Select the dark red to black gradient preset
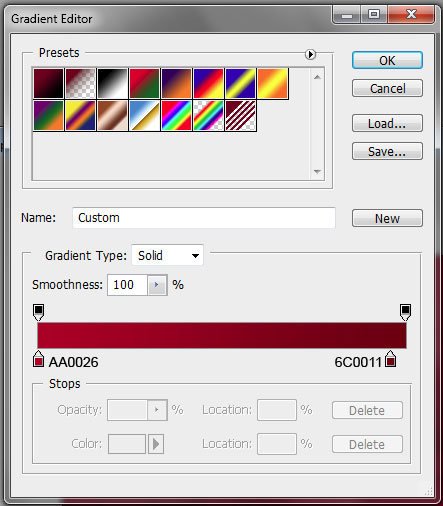The image size is (443, 506). (x=48, y=83)
